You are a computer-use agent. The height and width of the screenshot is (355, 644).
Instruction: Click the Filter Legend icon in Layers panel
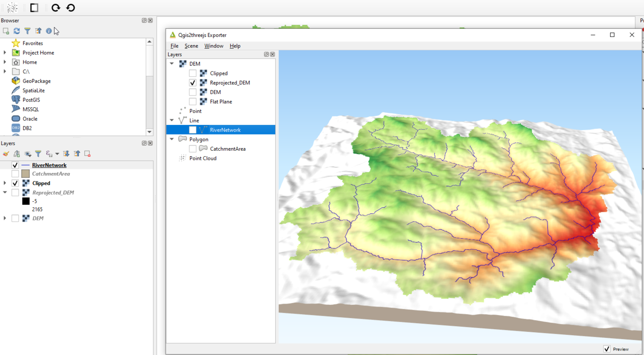38,154
